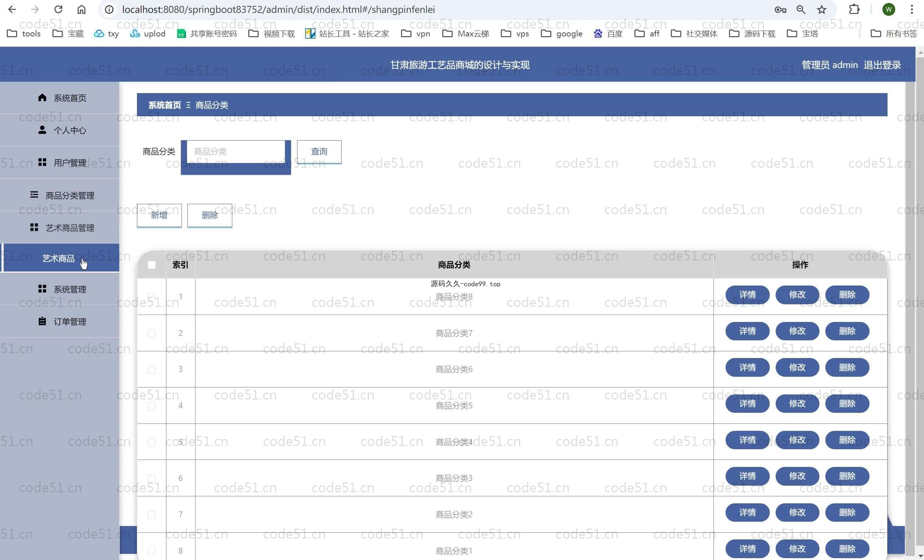This screenshot has height=560, width=924.
Task: Click the 查询 search button
Action: click(319, 152)
